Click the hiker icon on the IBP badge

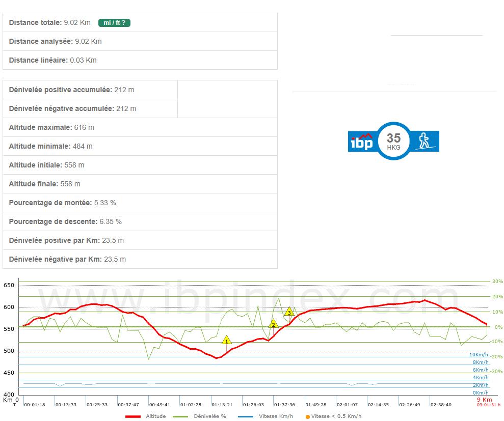(422, 141)
